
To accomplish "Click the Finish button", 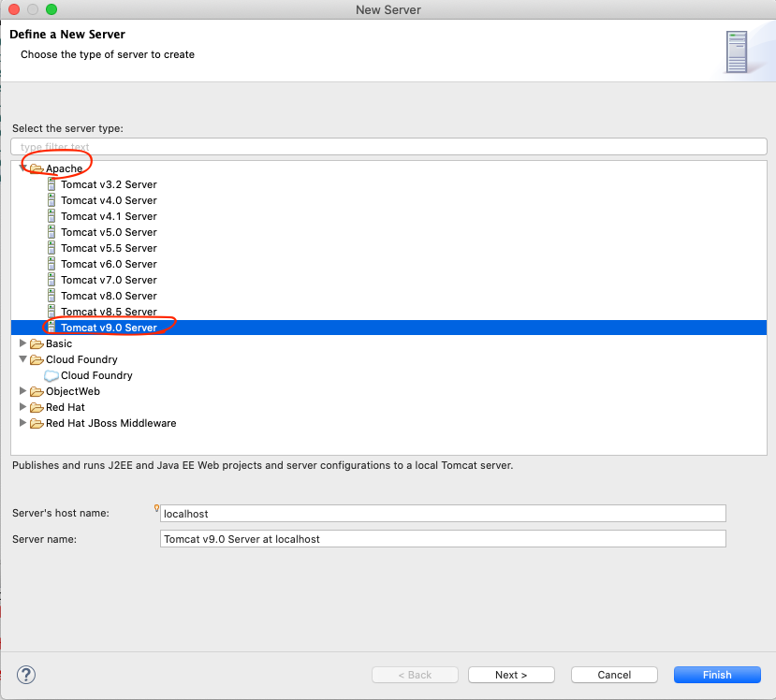I will pos(717,675).
